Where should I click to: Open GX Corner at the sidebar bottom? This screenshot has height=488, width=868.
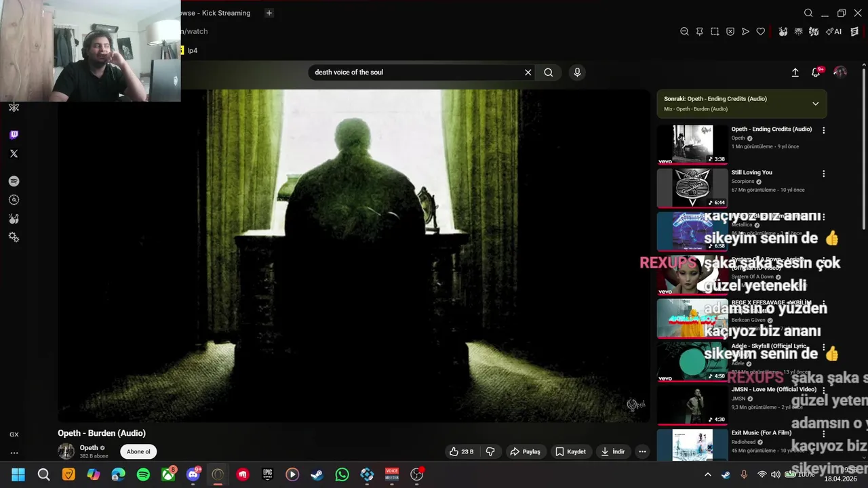(x=14, y=434)
